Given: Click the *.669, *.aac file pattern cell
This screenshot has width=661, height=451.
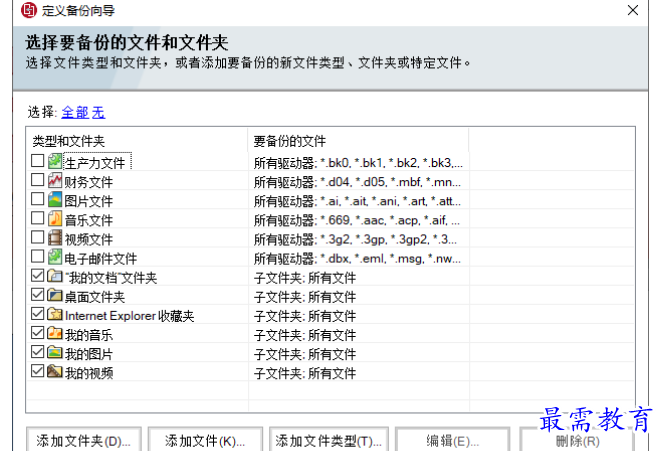Looking at the screenshot, I should (x=357, y=220).
